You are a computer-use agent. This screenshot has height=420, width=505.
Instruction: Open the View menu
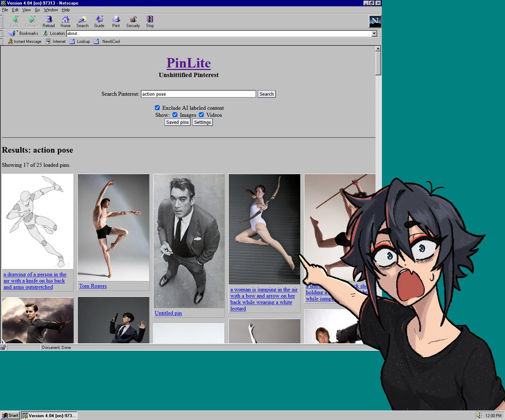27,10
